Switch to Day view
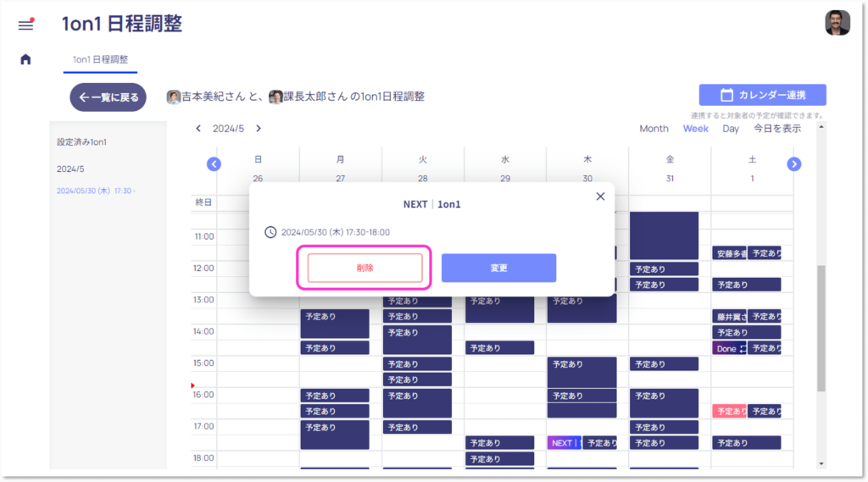This screenshot has height=482, width=868. click(730, 129)
